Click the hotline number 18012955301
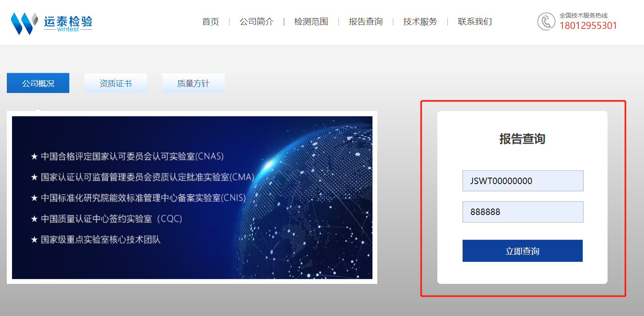 point(588,26)
